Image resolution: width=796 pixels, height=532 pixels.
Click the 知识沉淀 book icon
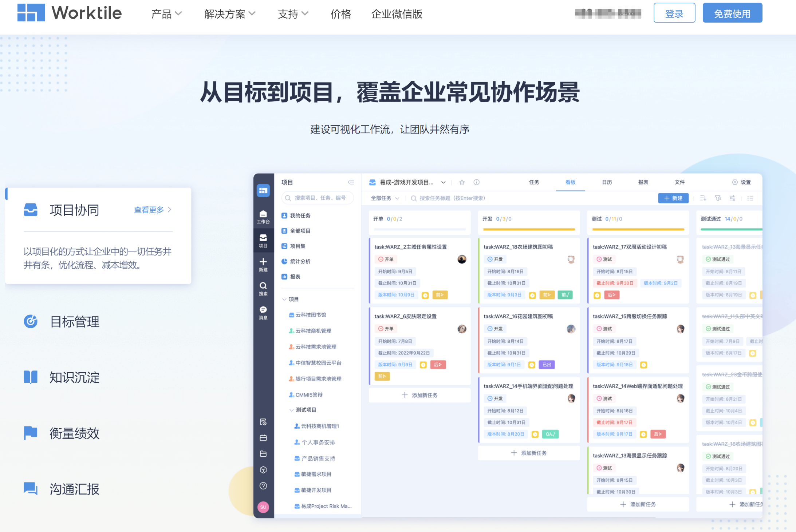point(31,377)
